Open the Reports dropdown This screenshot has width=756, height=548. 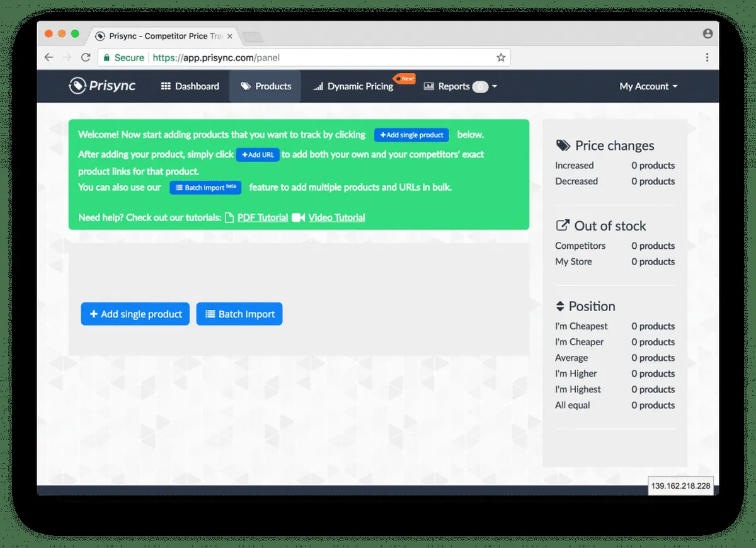(460, 86)
